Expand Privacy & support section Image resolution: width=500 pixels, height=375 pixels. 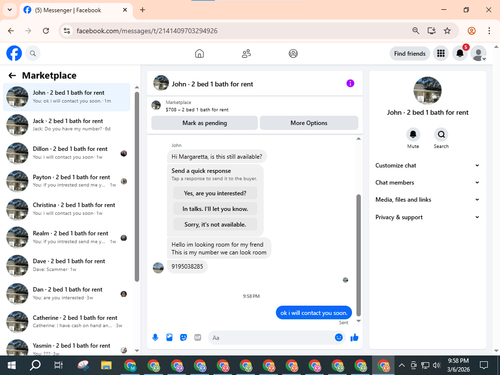427,217
